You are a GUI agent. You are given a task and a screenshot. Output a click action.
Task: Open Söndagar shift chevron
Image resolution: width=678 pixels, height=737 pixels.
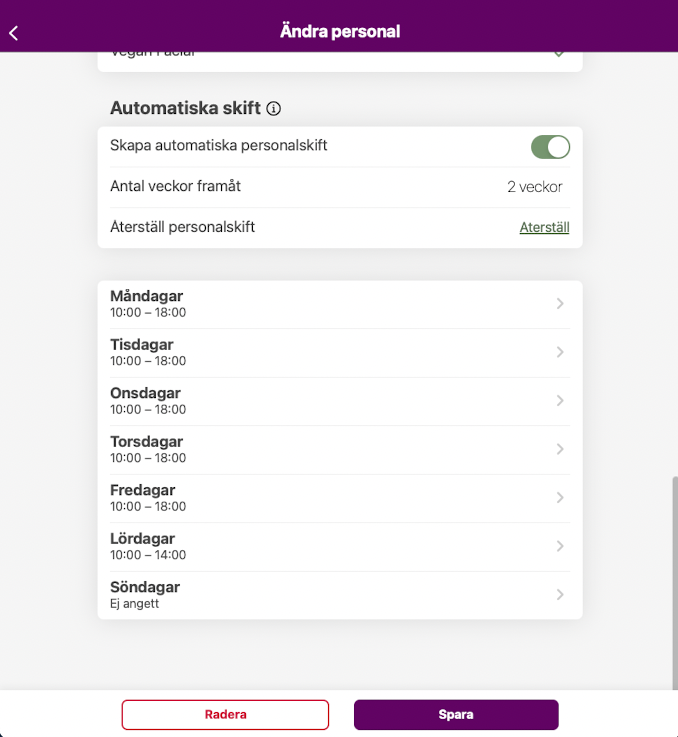[560, 594]
